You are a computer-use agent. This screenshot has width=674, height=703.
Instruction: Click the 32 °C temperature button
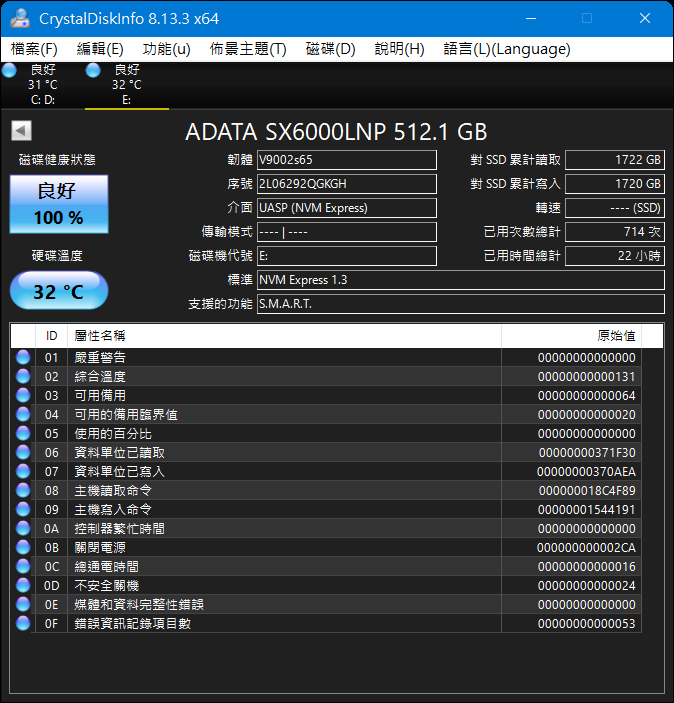click(x=59, y=291)
